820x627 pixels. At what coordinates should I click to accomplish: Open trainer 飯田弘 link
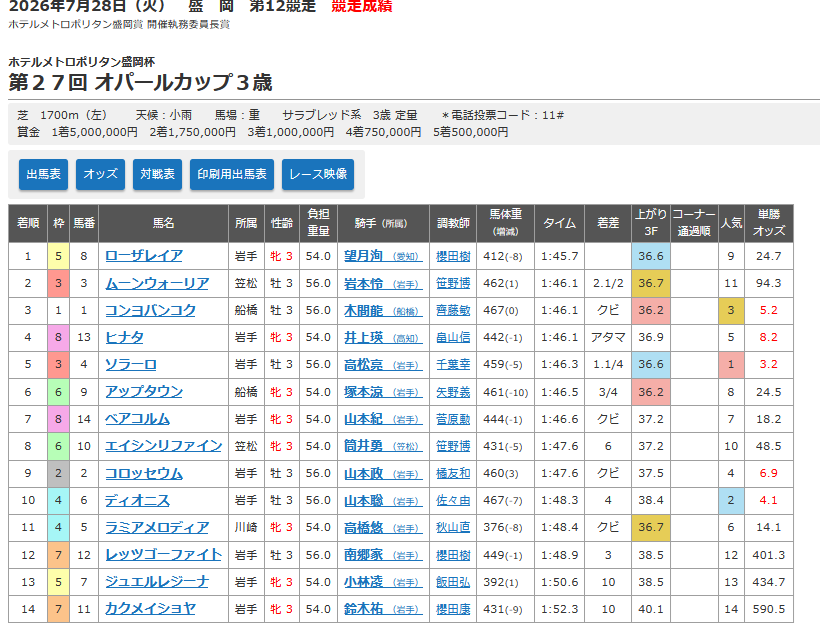click(453, 582)
